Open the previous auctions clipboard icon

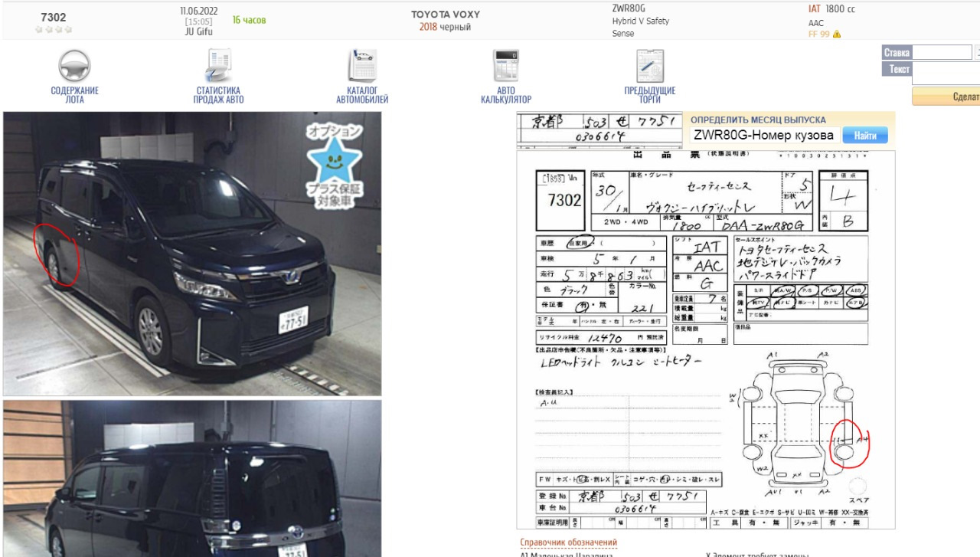point(650,66)
